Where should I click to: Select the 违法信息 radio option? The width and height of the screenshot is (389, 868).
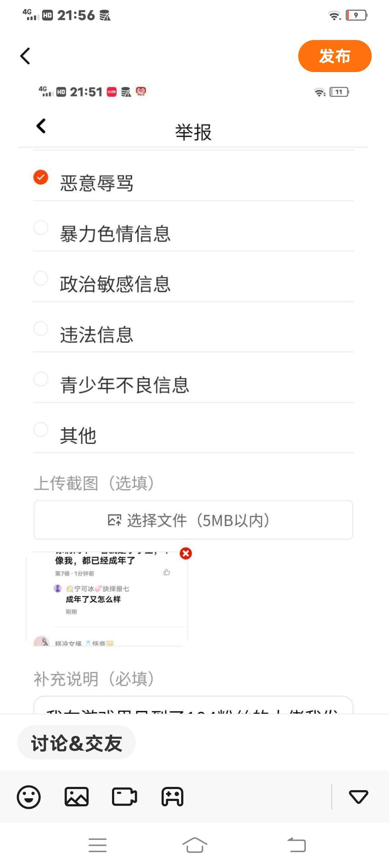coord(41,329)
